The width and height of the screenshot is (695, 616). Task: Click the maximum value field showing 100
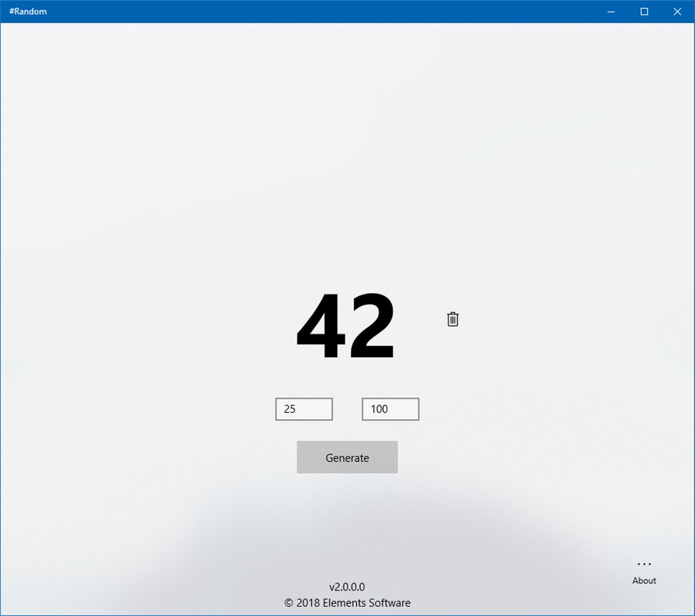pyautogui.click(x=390, y=409)
